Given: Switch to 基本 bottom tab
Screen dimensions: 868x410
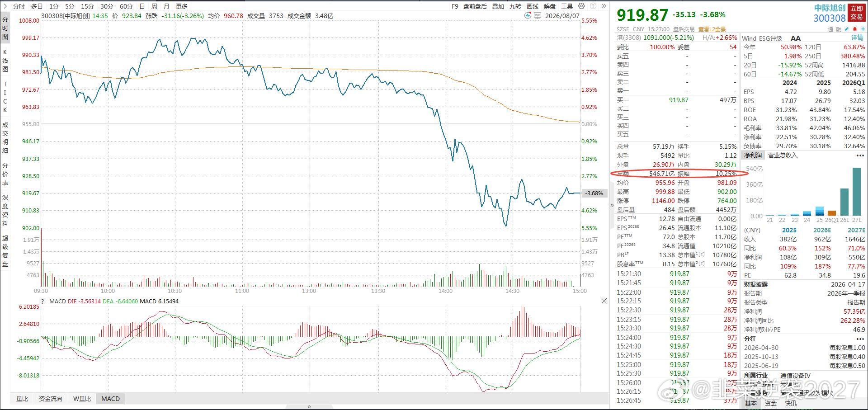Looking at the screenshot, I should point(751,403).
